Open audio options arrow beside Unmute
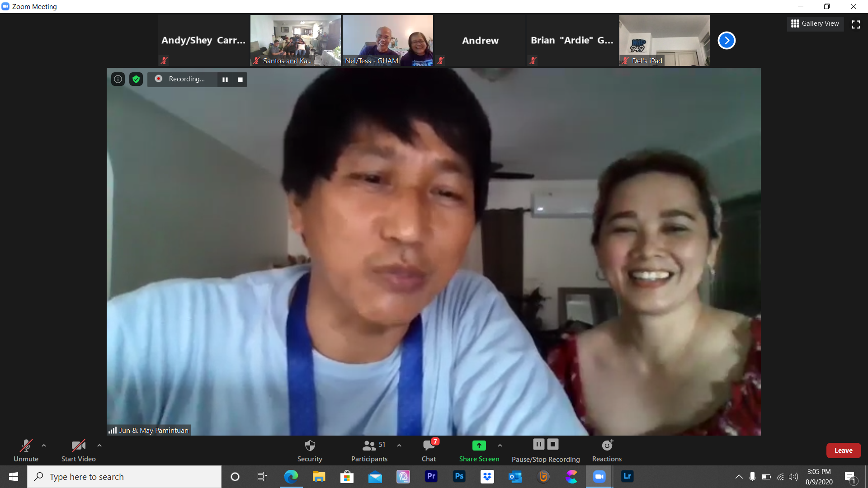Screen dimensions: 868x488 44,446
